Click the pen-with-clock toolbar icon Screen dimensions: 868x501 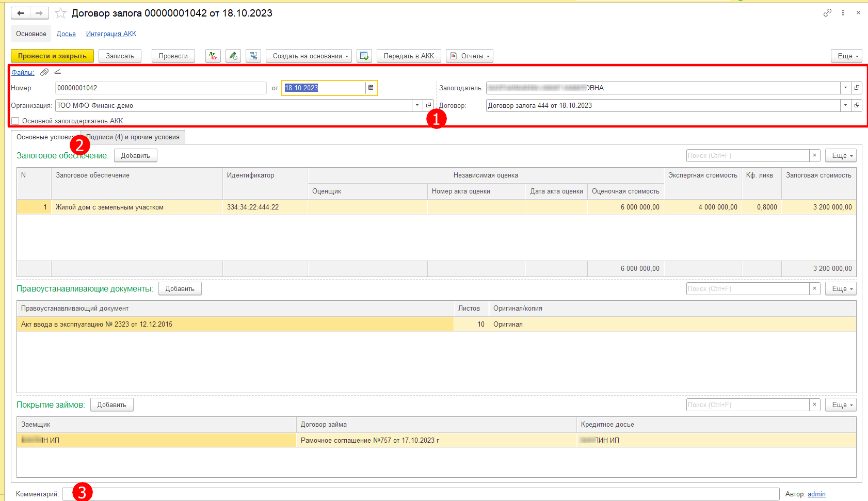click(233, 56)
